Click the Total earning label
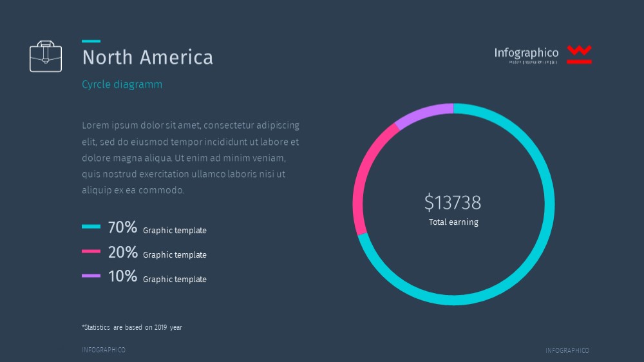This screenshot has height=362, width=644. tap(453, 222)
